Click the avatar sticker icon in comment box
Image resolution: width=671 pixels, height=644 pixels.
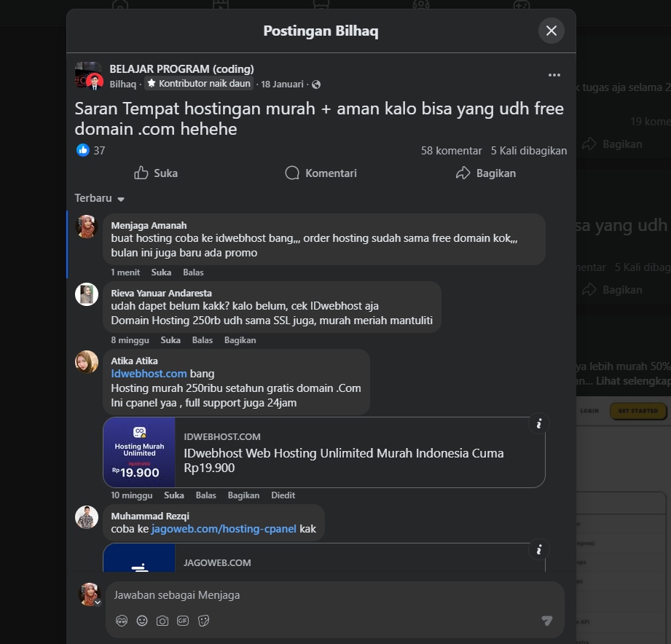(122, 621)
